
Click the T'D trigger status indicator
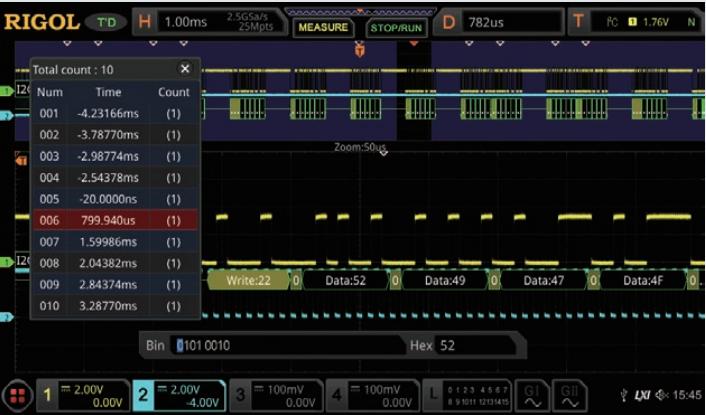pyautogui.click(x=106, y=22)
